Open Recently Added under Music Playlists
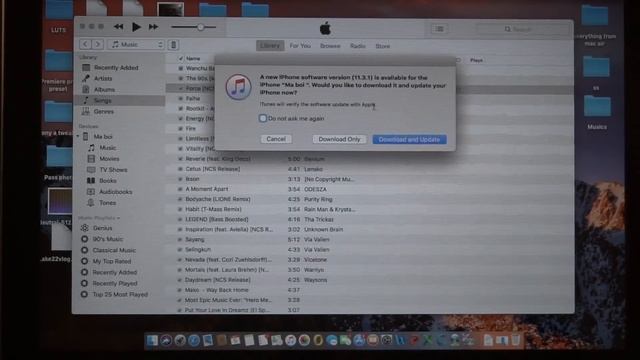Screen dimensions: 640x360 coord(114,272)
